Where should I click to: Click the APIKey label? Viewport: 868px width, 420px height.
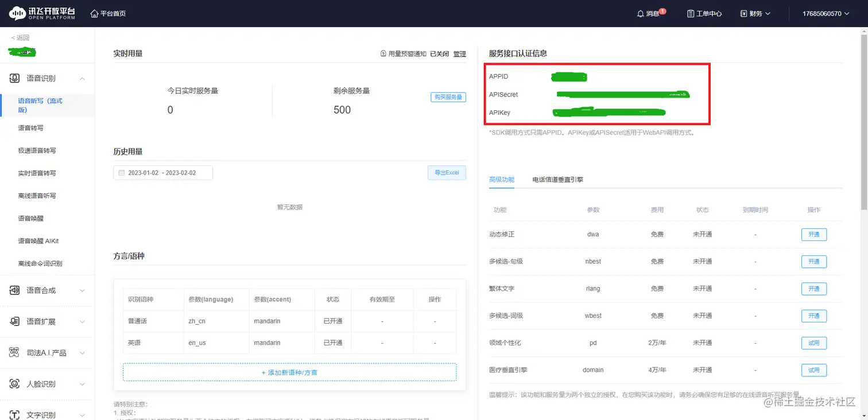(499, 113)
